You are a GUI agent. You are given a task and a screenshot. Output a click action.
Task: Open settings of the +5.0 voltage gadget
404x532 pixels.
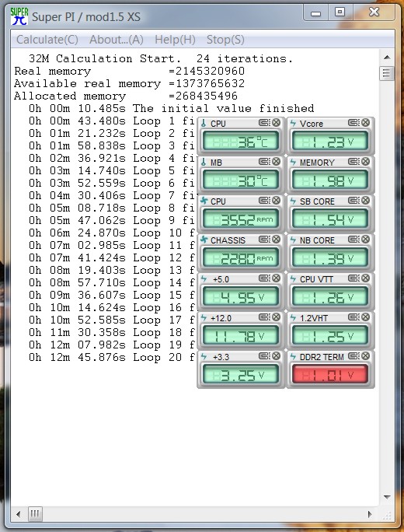coord(265,278)
